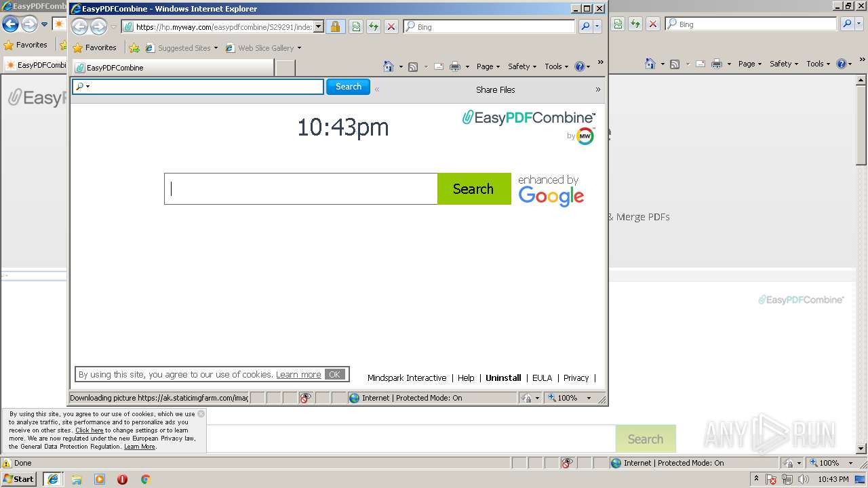Open the Safety menu in front window
The height and width of the screenshot is (488, 868).
point(522,66)
